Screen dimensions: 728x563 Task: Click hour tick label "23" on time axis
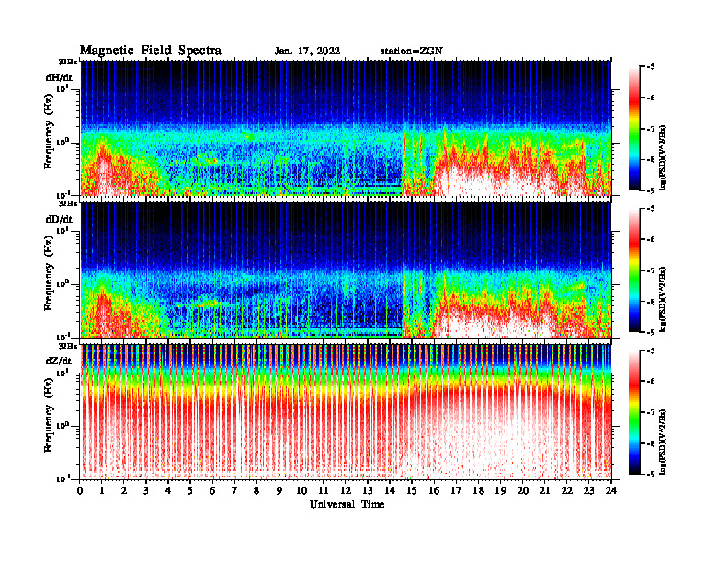(x=588, y=491)
